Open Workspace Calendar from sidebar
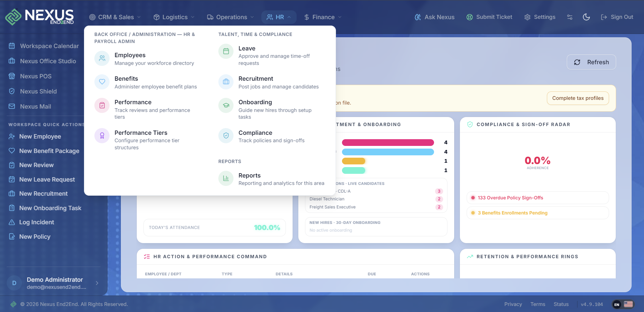 44,46
